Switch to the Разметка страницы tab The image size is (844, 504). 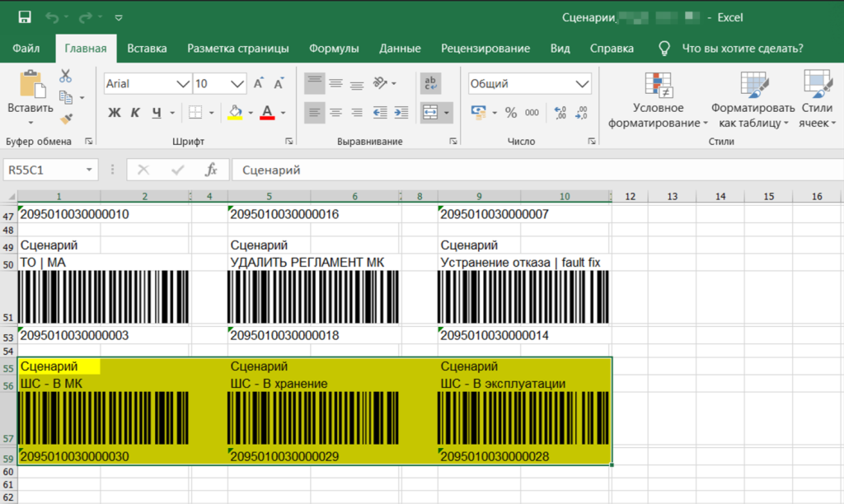tap(238, 49)
